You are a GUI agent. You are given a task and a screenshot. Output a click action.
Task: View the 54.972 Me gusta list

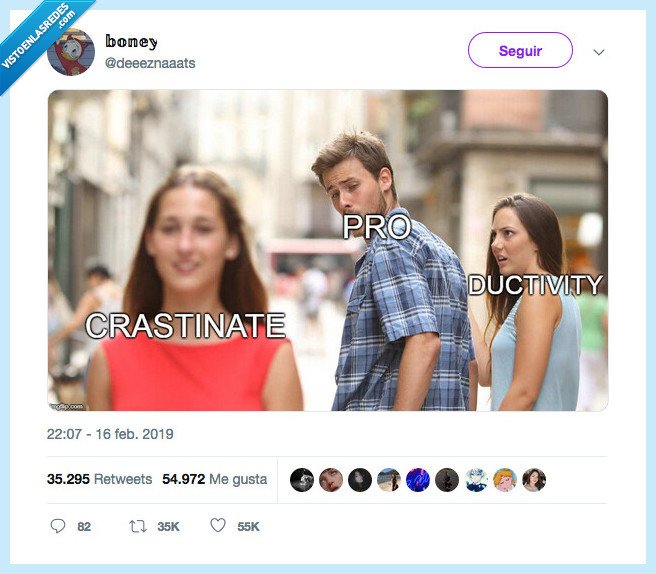(x=215, y=479)
